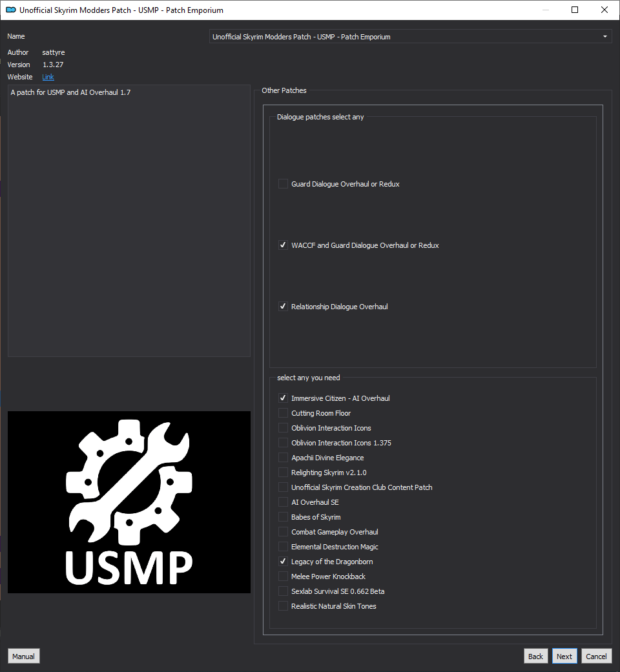
Task: Select version number '1.3.27'
Action: 53,65
